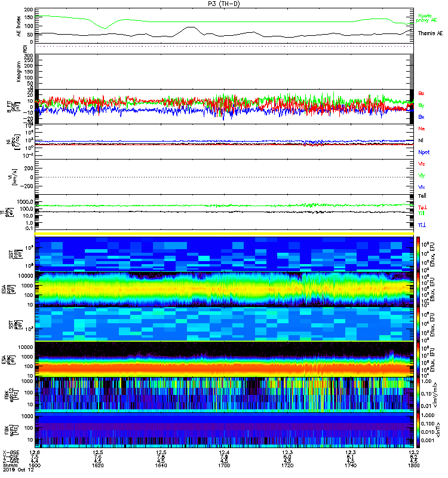This screenshot has width=448, height=478.
Task: Click the plot title P3 (TH-D)
Action: [x=224, y=4]
